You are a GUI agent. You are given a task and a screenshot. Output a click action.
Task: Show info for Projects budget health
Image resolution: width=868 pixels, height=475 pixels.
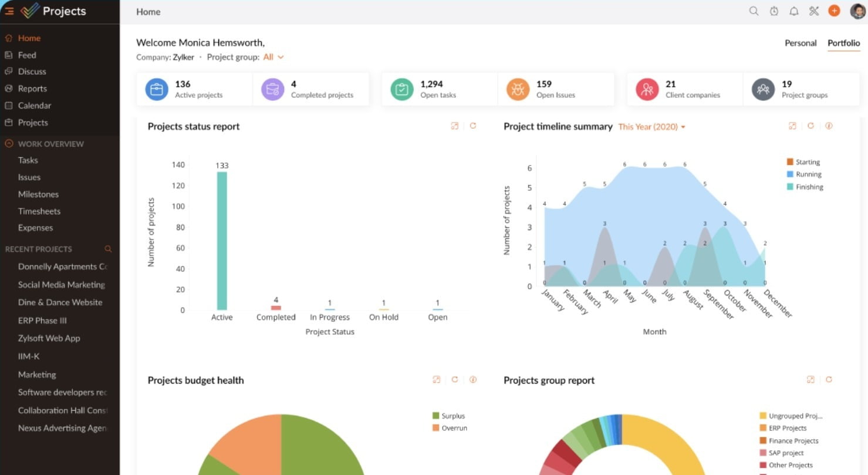click(x=473, y=379)
